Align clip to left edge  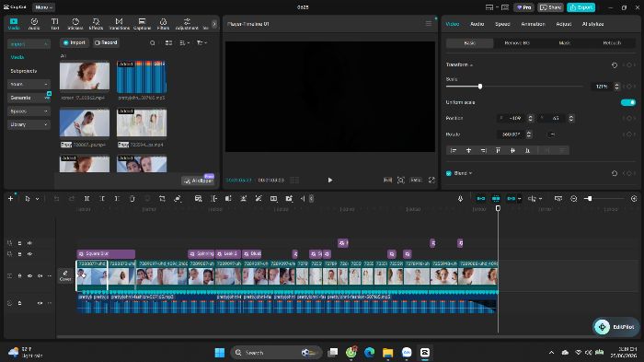pyautogui.click(x=454, y=150)
